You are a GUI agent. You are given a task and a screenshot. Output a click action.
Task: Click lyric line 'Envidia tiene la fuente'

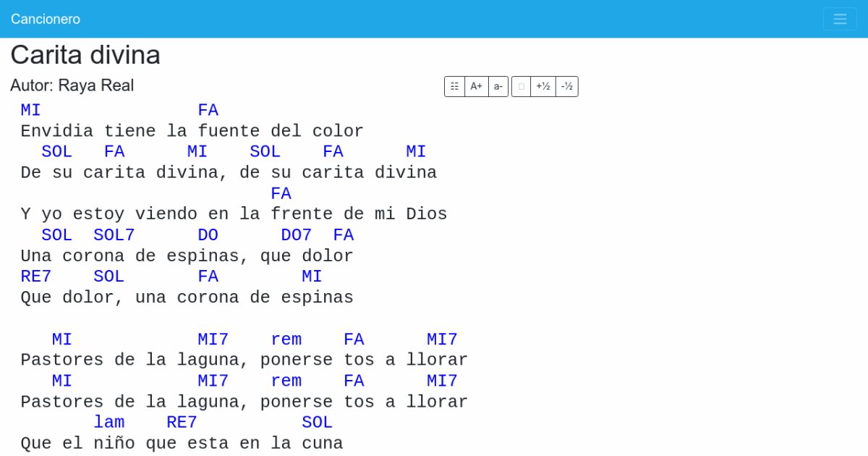[192, 131]
